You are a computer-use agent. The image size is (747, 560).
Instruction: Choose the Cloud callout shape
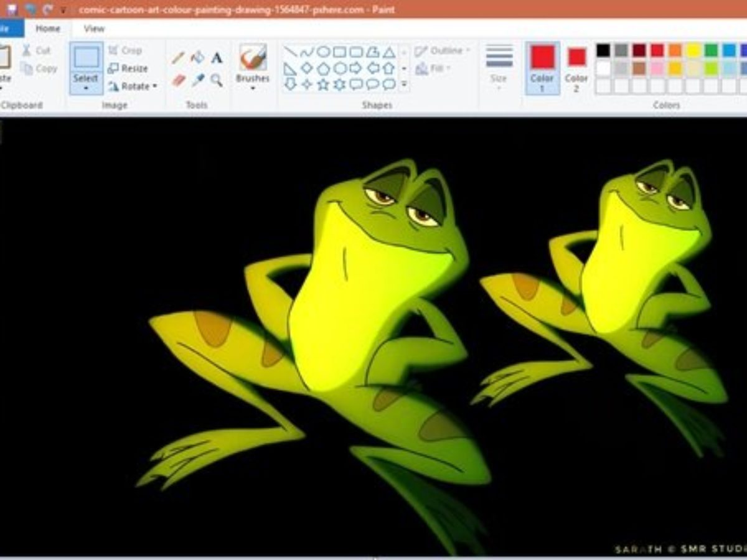coord(388,84)
